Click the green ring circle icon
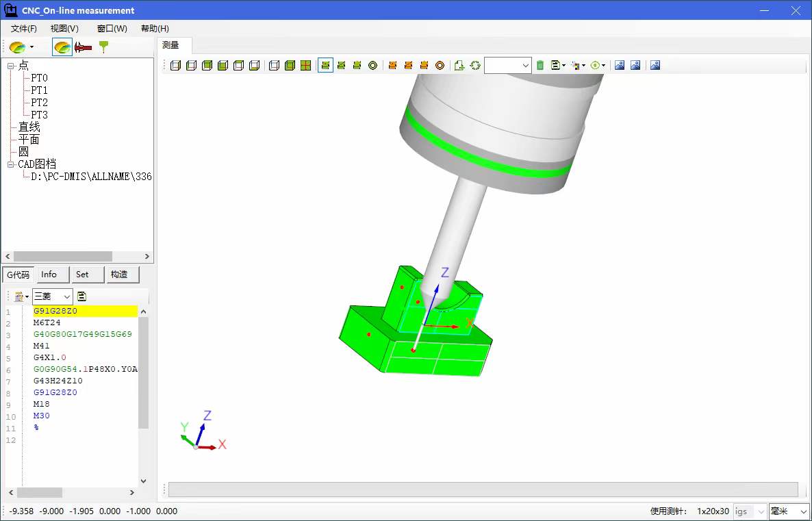Viewport: 812px width, 521px height. (372, 66)
